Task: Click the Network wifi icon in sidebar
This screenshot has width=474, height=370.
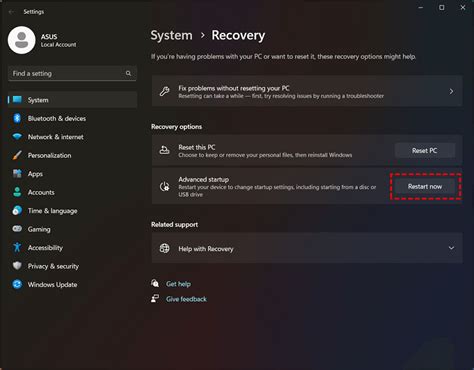Action: 17,137
